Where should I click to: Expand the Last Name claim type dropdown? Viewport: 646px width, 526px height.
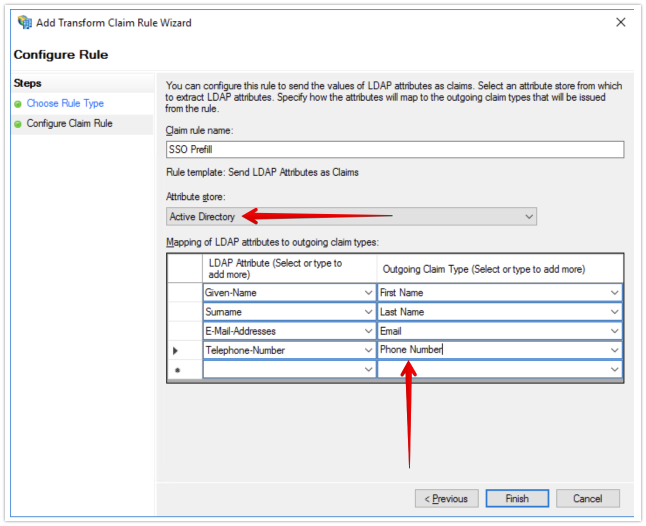[614, 312]
